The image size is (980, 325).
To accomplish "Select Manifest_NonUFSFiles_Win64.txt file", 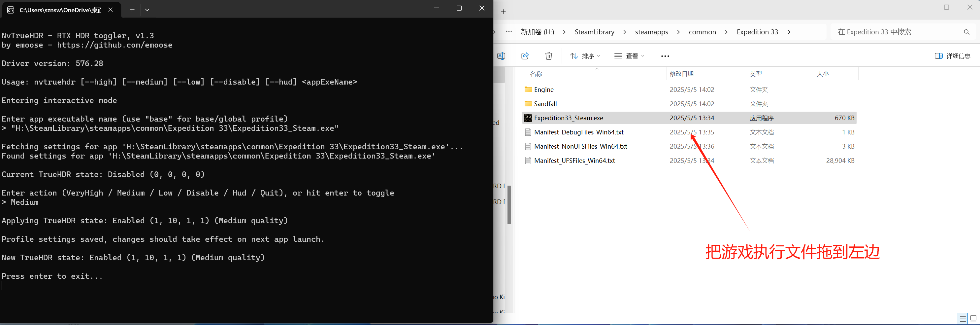I will 689,146.
